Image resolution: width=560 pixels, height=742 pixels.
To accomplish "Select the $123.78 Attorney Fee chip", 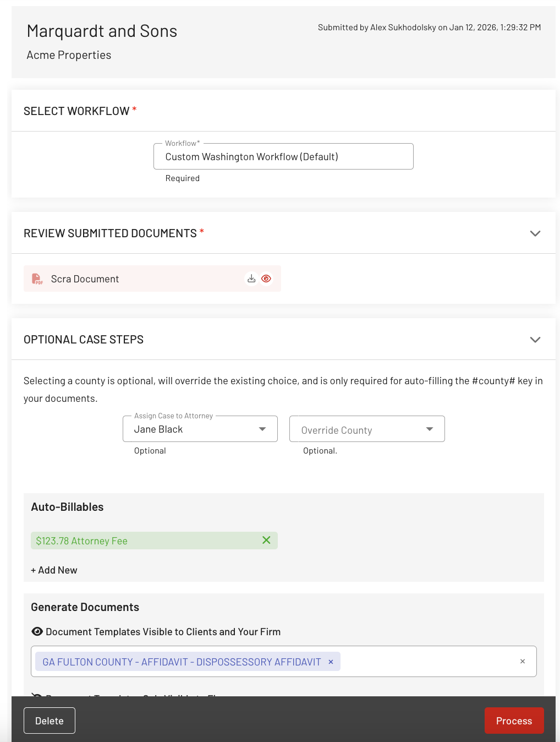I will (82, 541).
